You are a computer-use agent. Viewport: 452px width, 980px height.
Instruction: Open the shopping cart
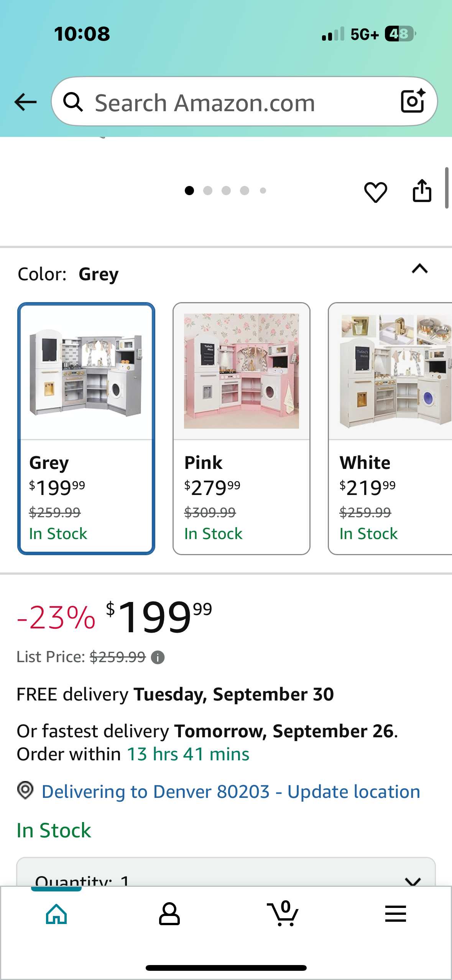pyautogui.click(x=283, y=914)
